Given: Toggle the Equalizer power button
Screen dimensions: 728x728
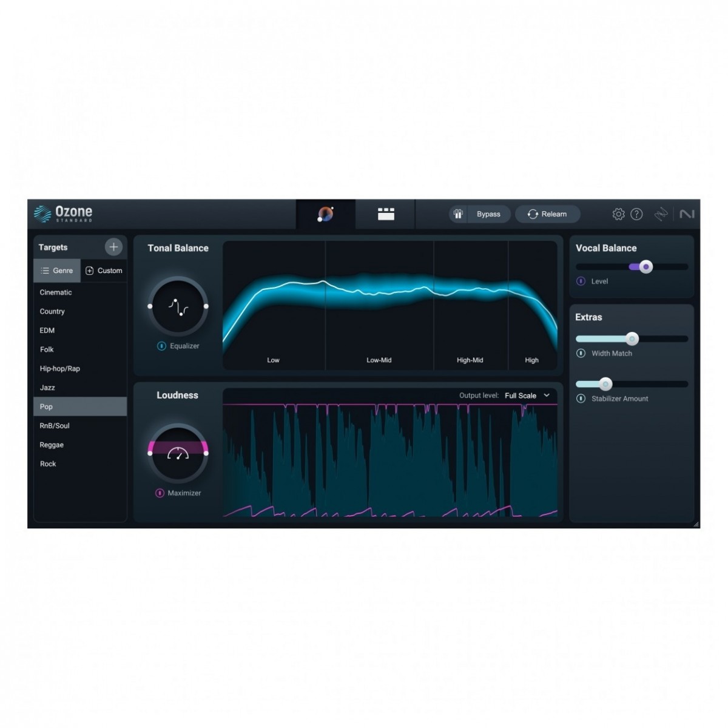Looking at the screenshot, I should [x=161, y=346].
